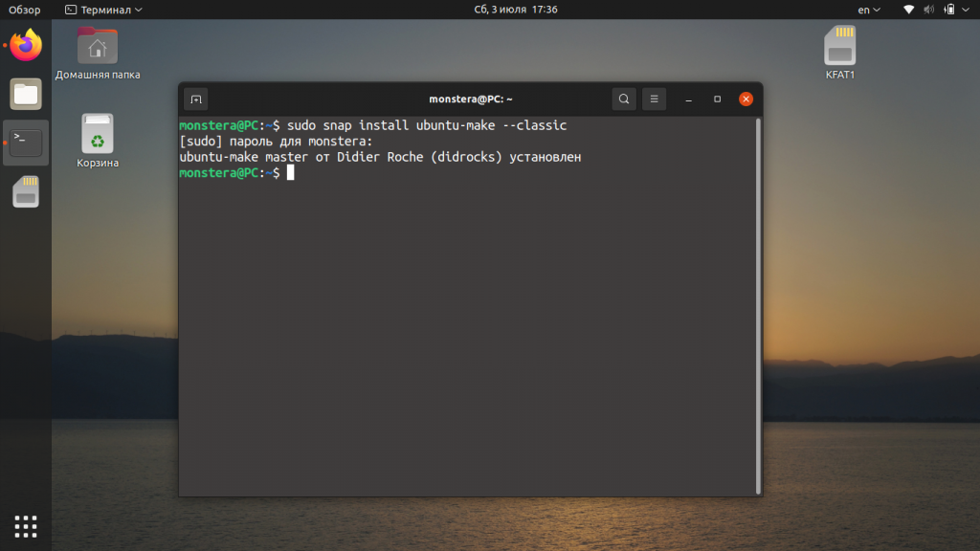
Task: Show all applications via the grid icon
Action: [x=24, y=526]
